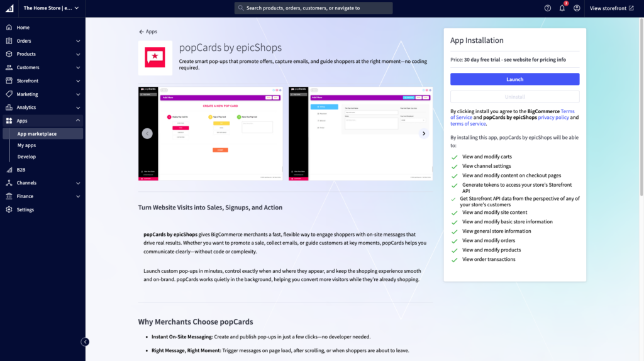Open the popCards privacy policy link
644x361 pixels.
pos(553,118)
